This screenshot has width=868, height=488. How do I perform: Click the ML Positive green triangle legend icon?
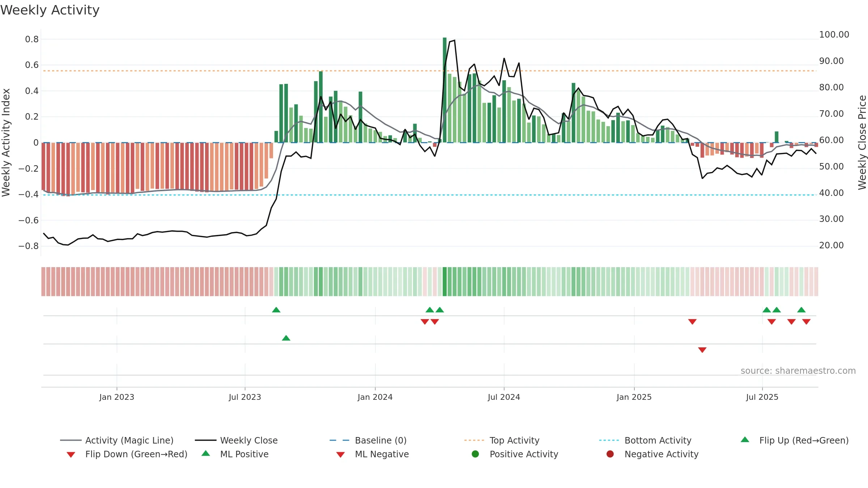tap(206, 453)
